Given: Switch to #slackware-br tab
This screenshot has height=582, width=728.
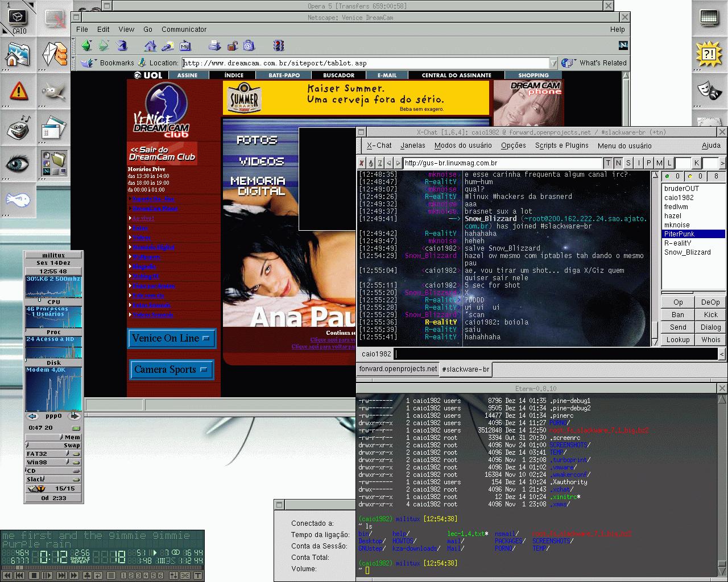Looking at the screenshot, I should pos(465,369).
